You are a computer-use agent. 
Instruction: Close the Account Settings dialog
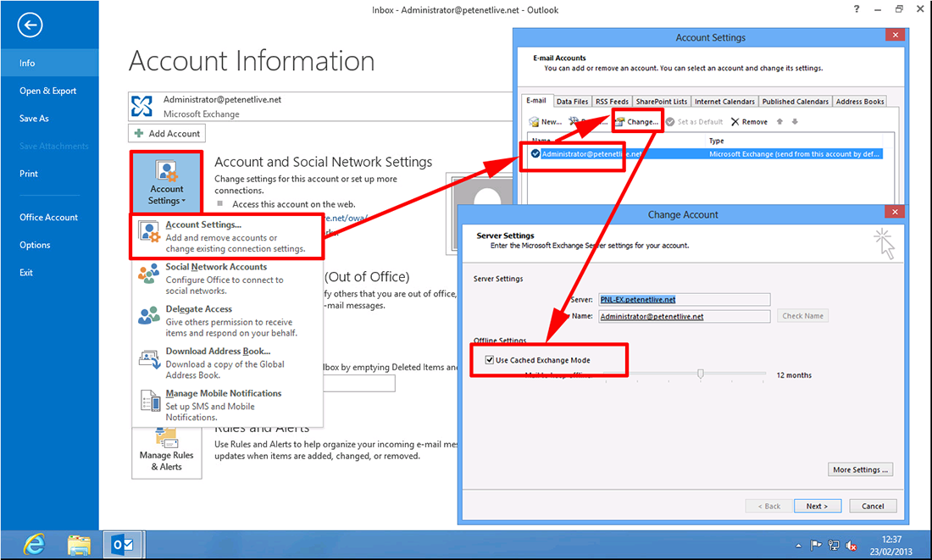[x=895, y=35]
